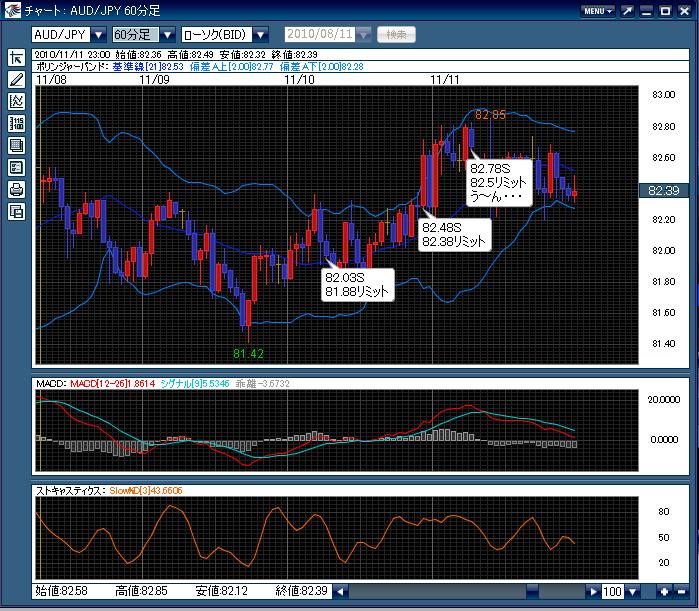
Task: Open the 60分足 timeframe dropdown
Action: (x=167, y=34)
